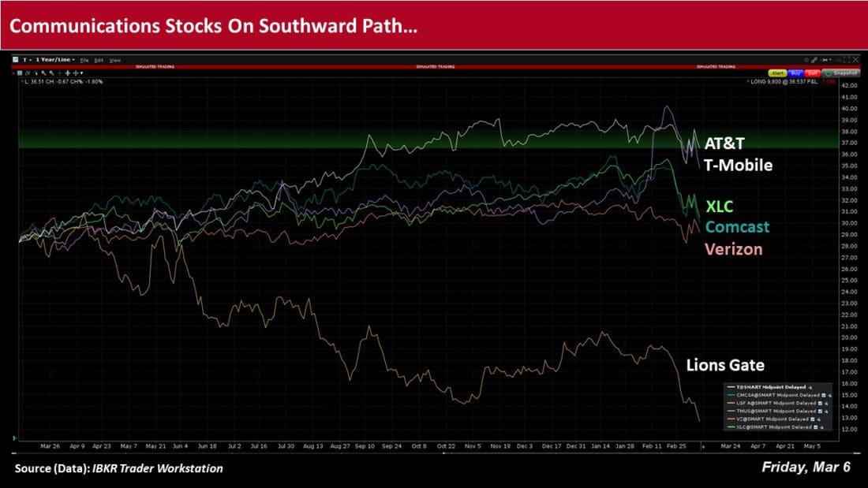This screenshot has height=488, width=868.
Task: Click the table grid toolbar icon
Action: (x=20, y=73)
